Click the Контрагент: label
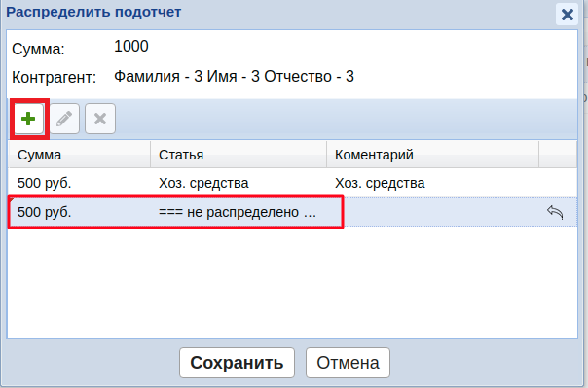588x388 pixels. (54, 78)
